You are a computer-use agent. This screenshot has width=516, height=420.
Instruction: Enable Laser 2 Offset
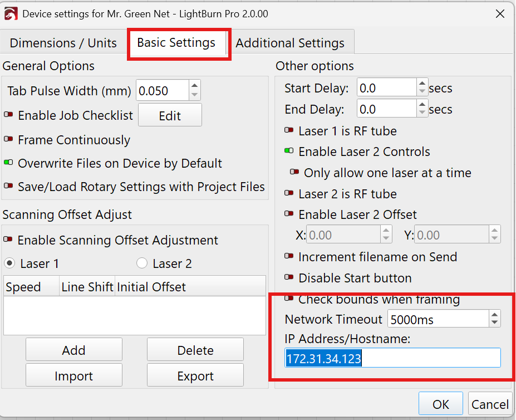(288, 214)
